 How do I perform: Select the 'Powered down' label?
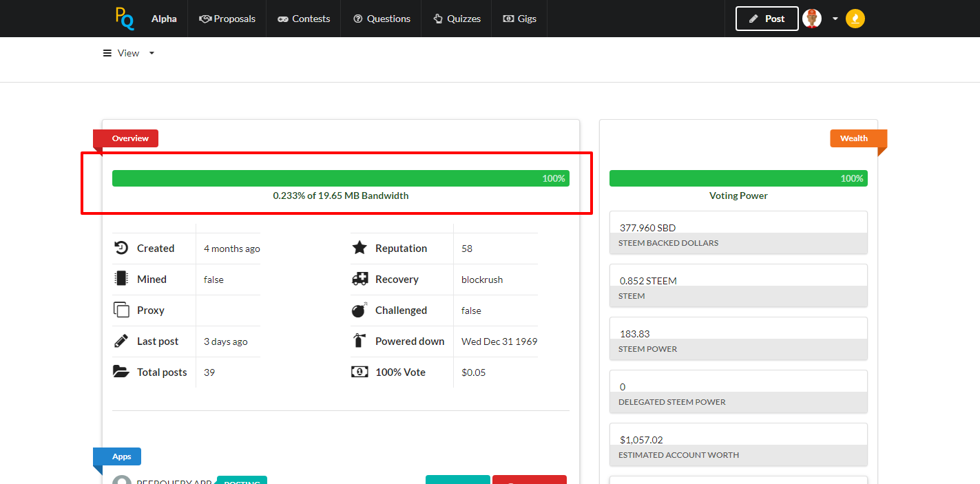point(410,341)
